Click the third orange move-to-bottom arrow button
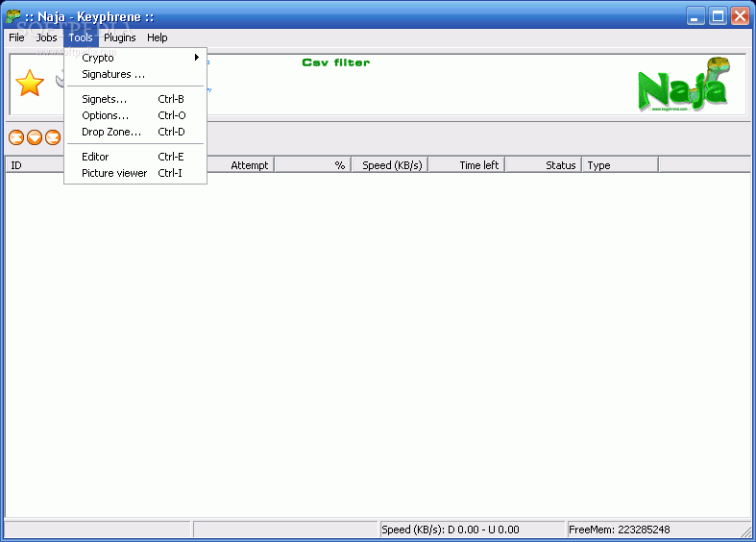Viewport: 756px width, 542px height. coord(53,138)
